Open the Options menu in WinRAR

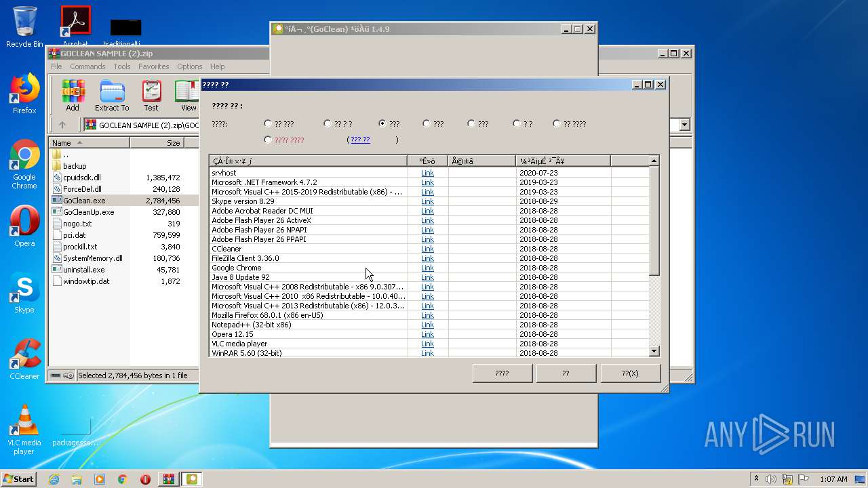point(190,66)
